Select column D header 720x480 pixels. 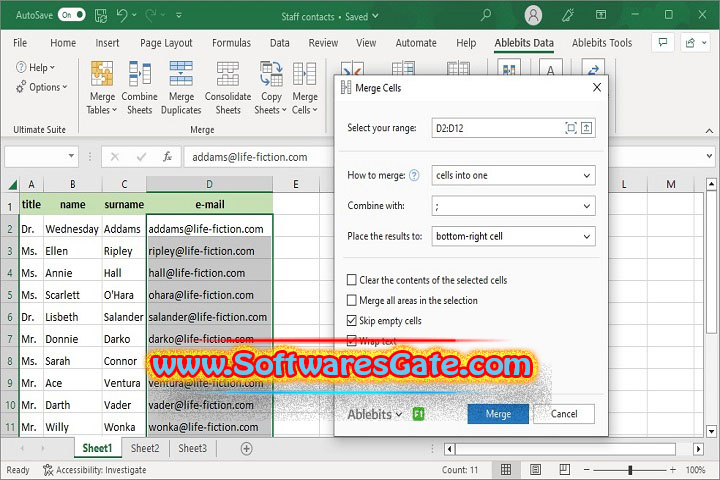[209, 185]
